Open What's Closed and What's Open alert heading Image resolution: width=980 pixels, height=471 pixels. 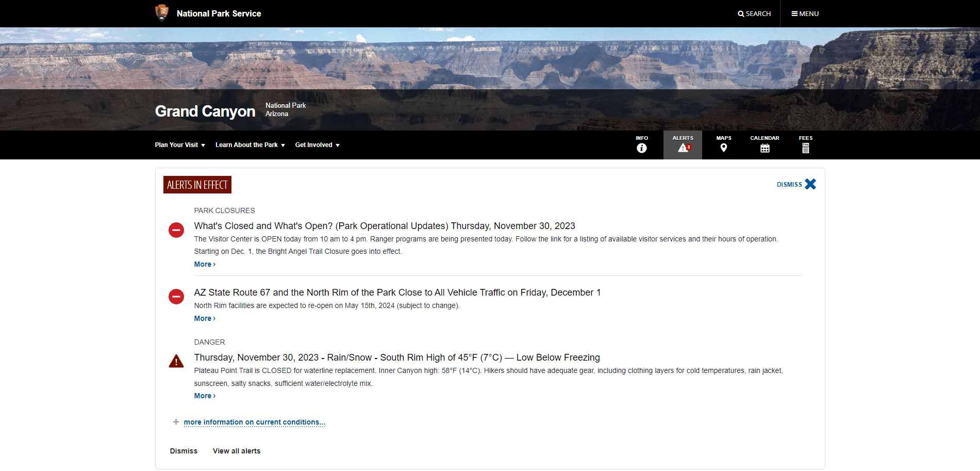click(x=385, y=226)
